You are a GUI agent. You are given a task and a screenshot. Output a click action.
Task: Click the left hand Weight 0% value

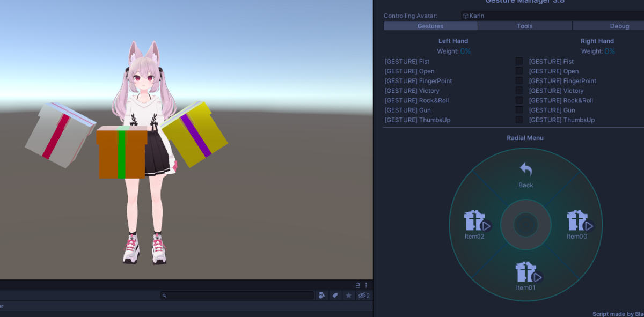click(465, 51)
